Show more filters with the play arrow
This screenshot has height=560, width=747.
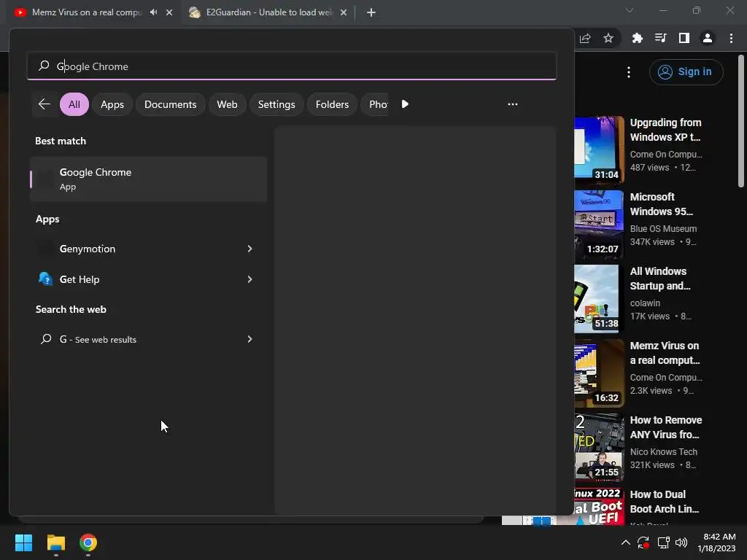click(x=405, y=104)
